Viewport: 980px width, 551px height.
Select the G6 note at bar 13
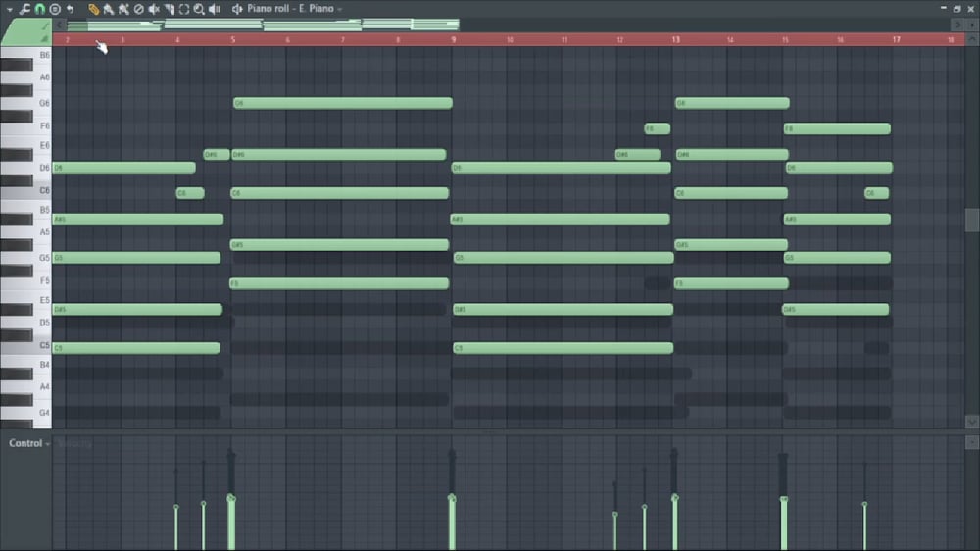click(732, 103)
